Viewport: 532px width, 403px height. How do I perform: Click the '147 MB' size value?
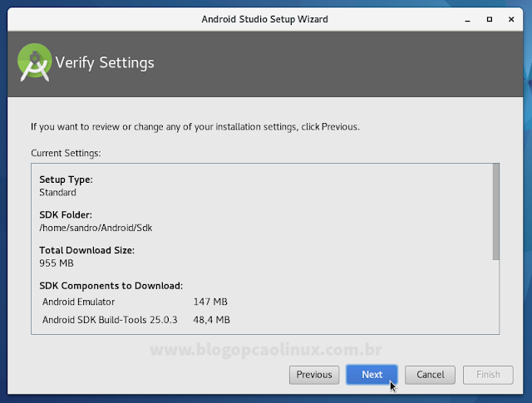click(x=210, y=302)
